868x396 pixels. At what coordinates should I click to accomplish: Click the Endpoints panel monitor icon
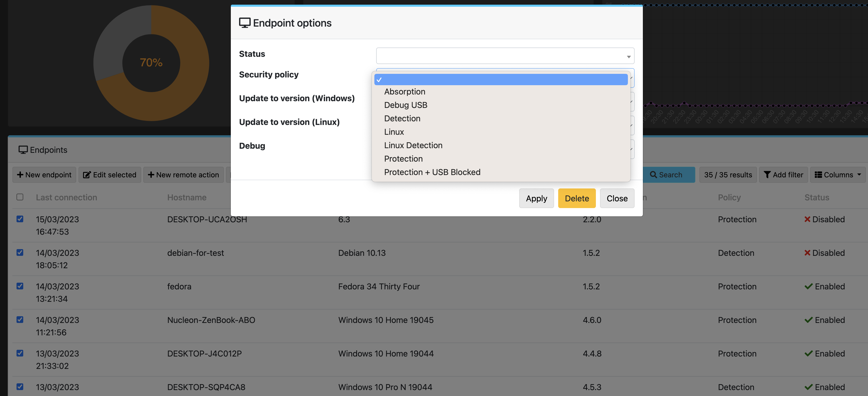(x=23, y=150)
